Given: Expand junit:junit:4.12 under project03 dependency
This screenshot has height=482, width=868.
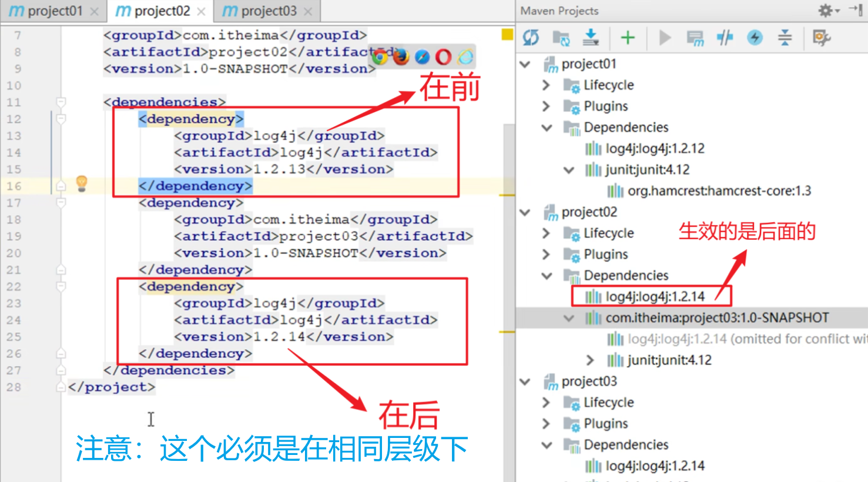Looking at the screenshot, I should click(590, 360).
